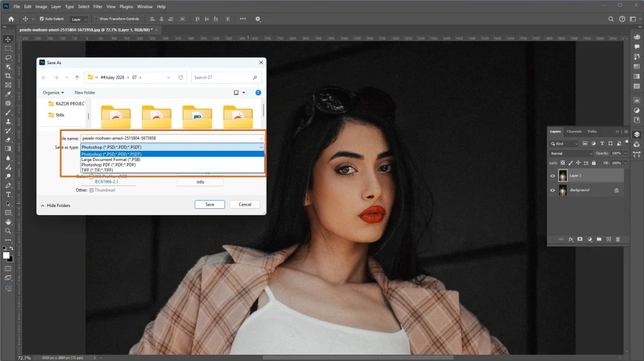644x361 pixels.
Task: Select the Crop tool
Action: pyautogui.click(x=8, y=76)
